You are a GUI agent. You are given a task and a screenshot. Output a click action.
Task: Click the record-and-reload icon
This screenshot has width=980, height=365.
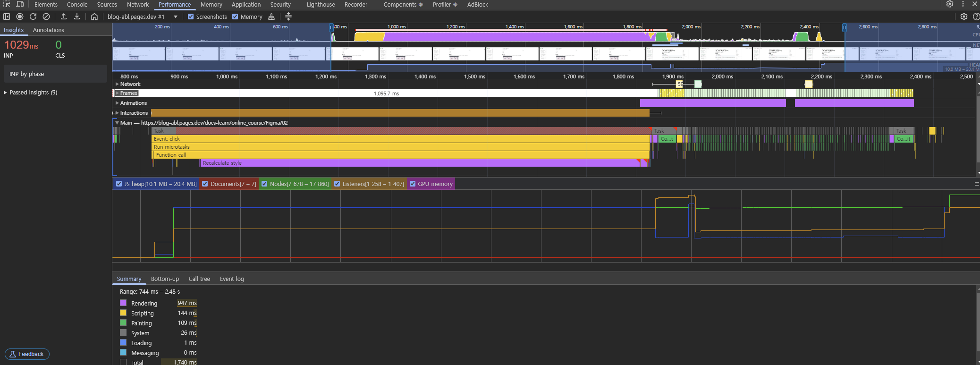[x=33, y=17]
